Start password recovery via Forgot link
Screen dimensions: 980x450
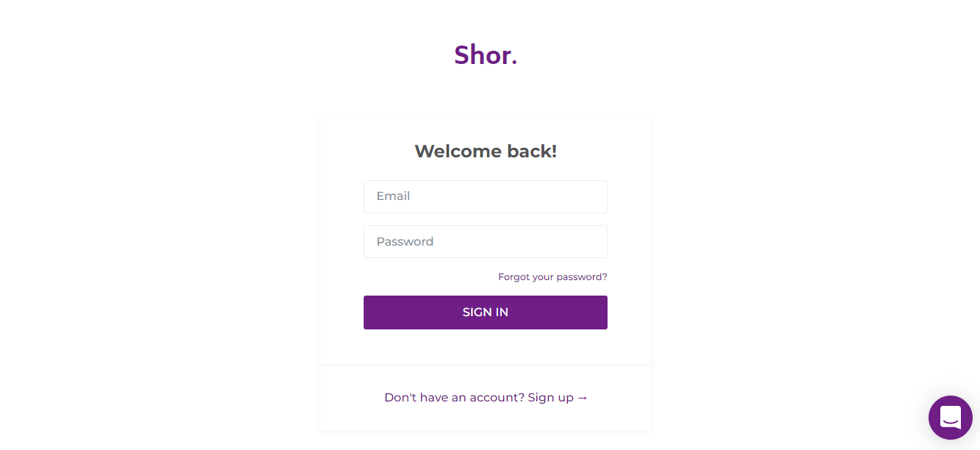(x=552, y=277)
